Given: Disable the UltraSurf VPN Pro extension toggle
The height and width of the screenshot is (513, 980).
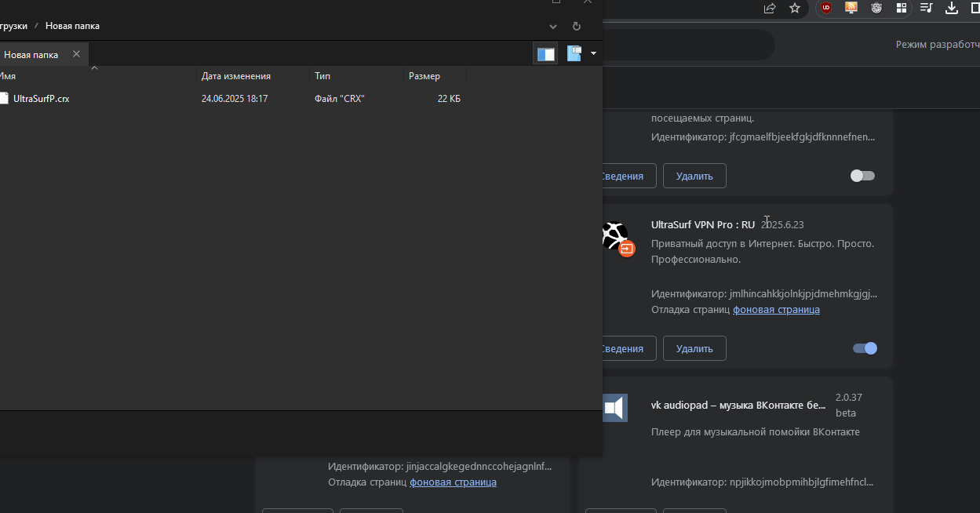Looking at the screenshot, I should pyautogui.click(x=865, y=348).
